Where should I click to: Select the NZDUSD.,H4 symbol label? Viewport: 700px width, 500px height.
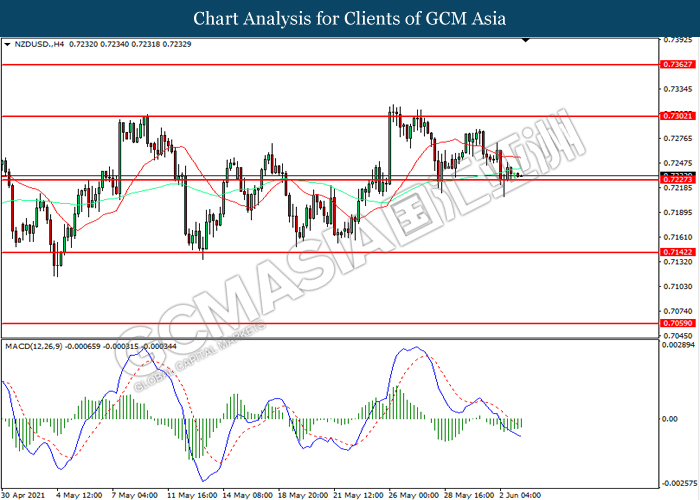[43, 45]
